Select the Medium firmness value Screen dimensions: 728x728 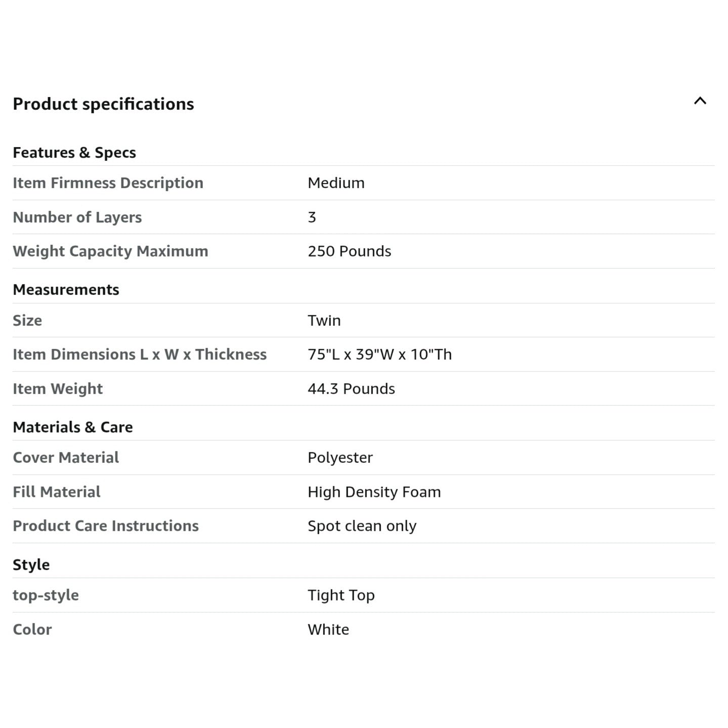click(x=336, y=183)
